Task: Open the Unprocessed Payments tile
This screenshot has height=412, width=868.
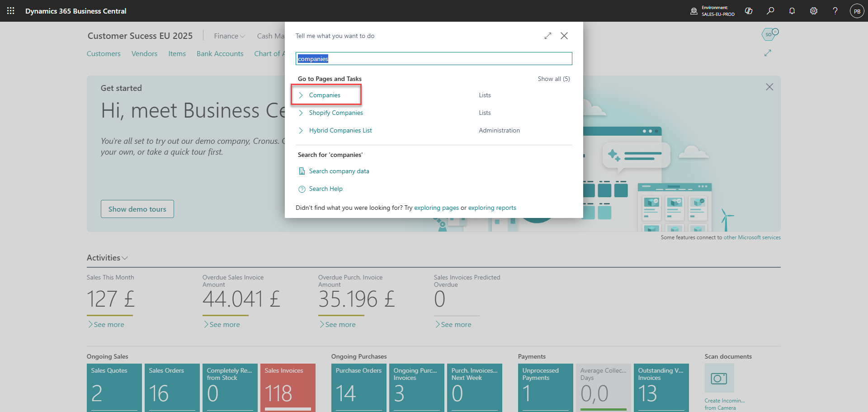Action: pyautogui.click(x=546, y=388)
